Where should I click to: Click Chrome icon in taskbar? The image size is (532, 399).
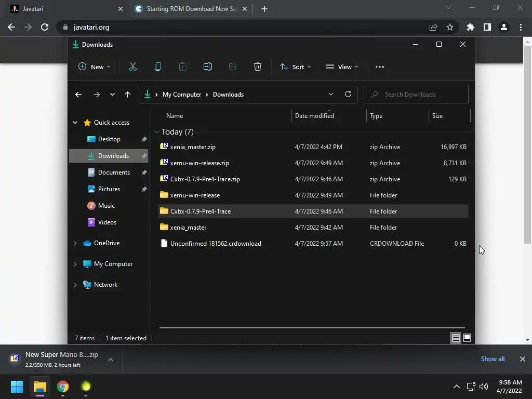click(x=63, y=387)
